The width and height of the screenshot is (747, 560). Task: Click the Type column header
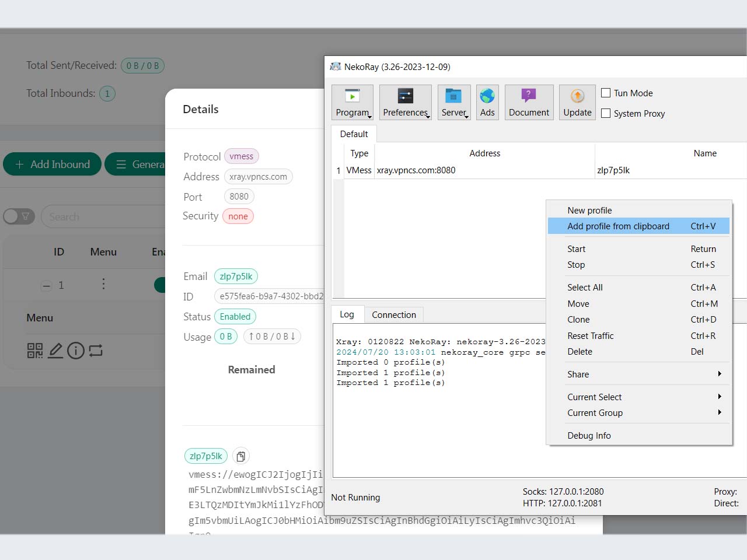[x=359, y=153]
